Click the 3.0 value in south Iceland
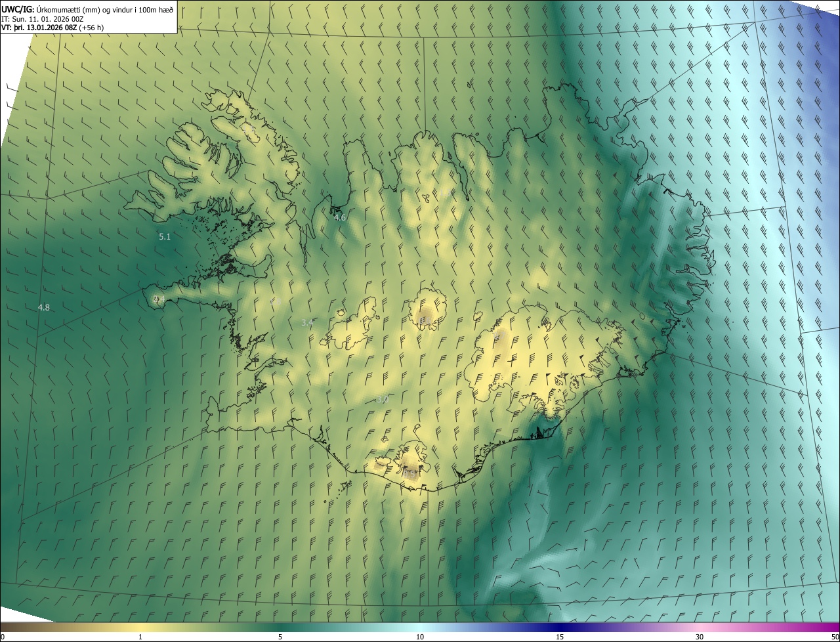The width and height of the screenshot is (840, 642). [383, 399]
